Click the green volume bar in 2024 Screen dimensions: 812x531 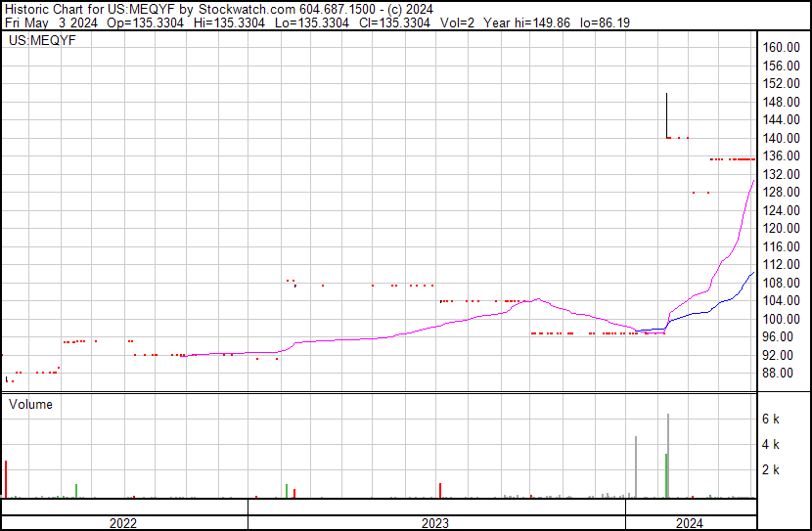[x=666, y=475]
